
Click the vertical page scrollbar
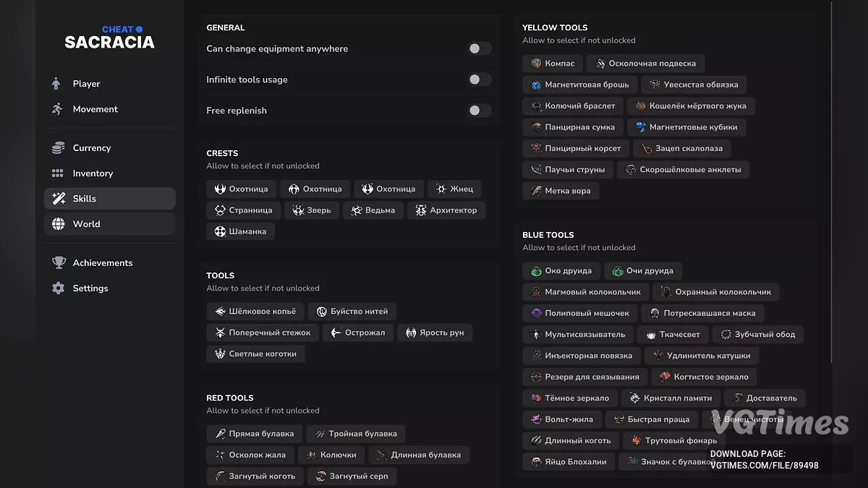tap(832, 181)
